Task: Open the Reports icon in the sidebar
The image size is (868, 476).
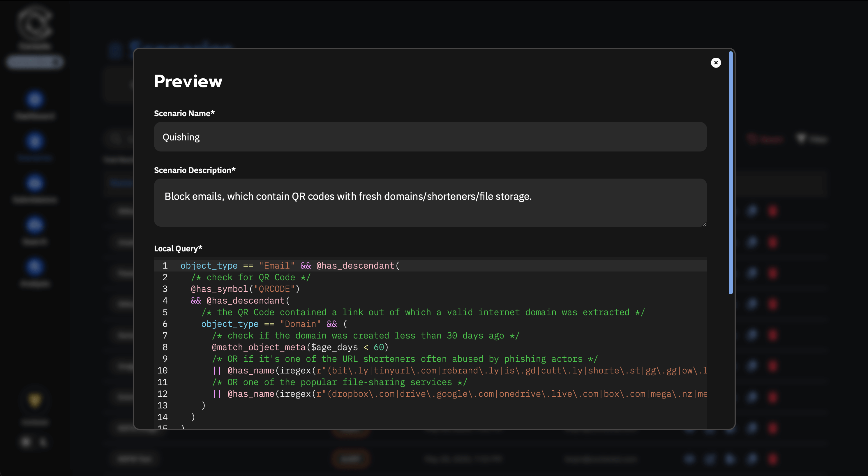Action: (x=35, y=225)
